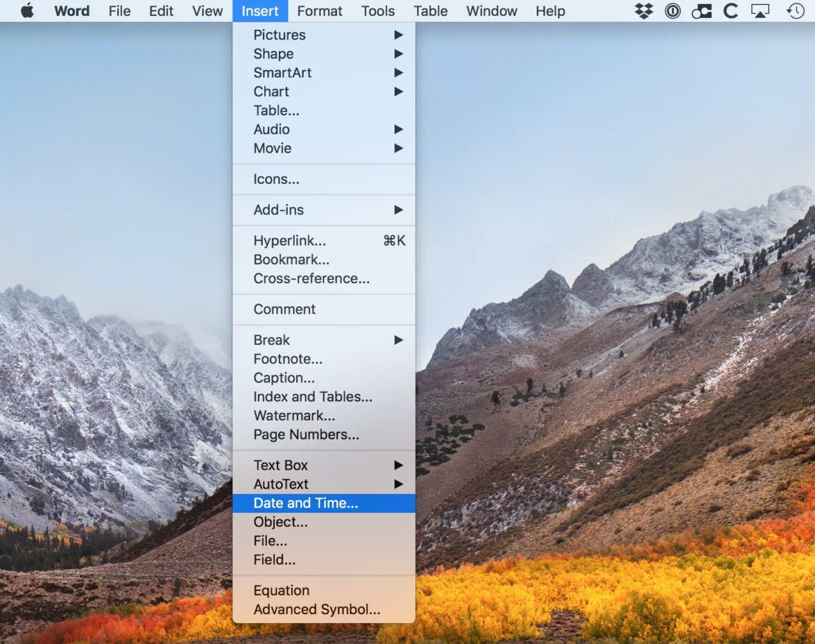815x644 pixels.
Task: Open the Table menu in the menu bar
Action: [x=430, y=11]
